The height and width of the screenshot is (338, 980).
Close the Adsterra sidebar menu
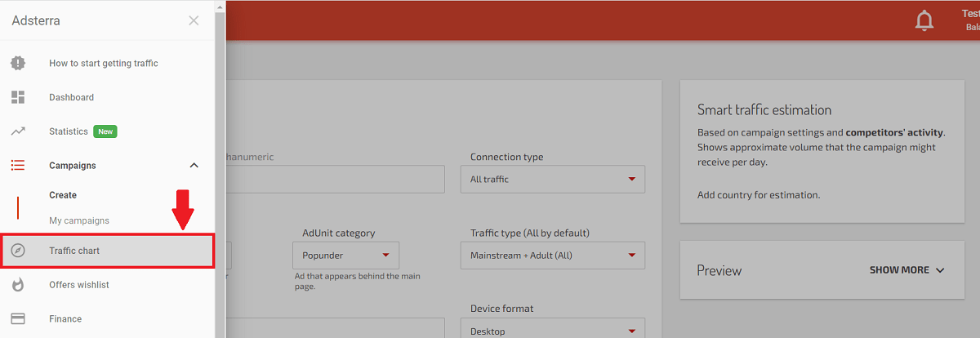click(x=194, y=20)
